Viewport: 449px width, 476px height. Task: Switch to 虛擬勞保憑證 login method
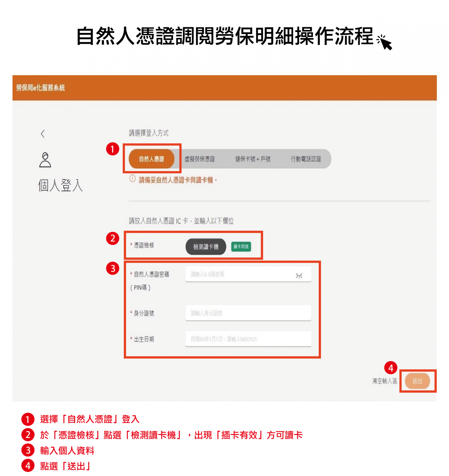(200, 159)
